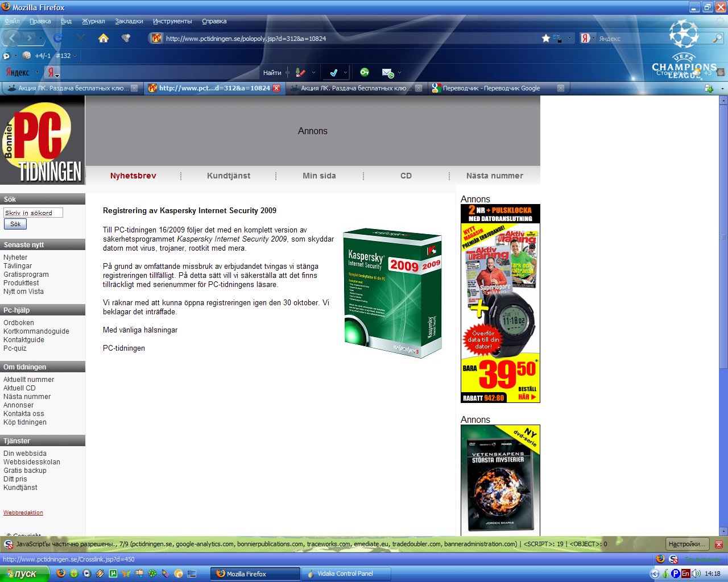Expand the highlighter tool dropdown arrow
Screen dimensions: 728x582
313,72
